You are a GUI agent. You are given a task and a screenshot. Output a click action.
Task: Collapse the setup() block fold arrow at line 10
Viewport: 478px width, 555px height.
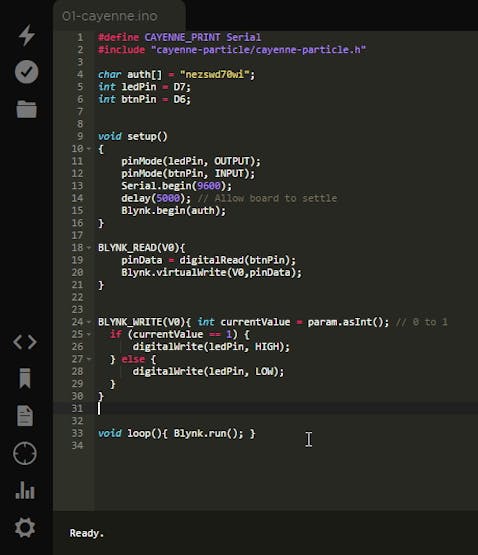(89, 149)
